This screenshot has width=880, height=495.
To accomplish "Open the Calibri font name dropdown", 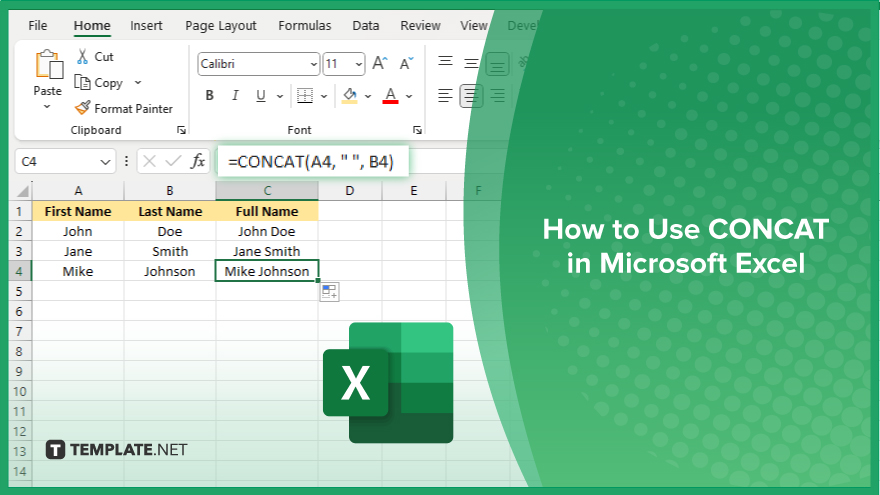I will (x=313, y=64).
